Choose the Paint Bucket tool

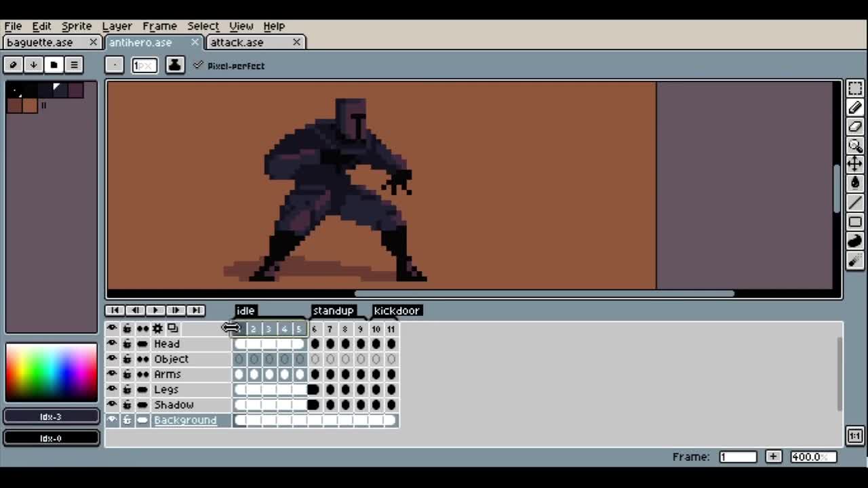(x=854, y=184)
